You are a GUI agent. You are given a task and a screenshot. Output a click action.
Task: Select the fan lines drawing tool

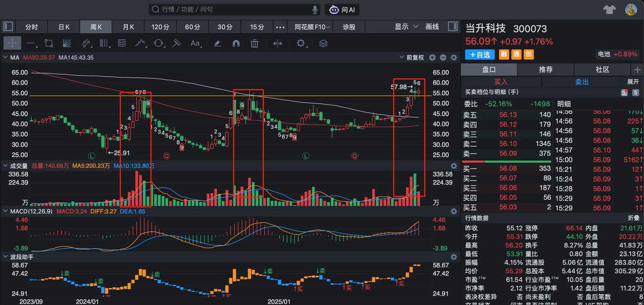[67, 43]
